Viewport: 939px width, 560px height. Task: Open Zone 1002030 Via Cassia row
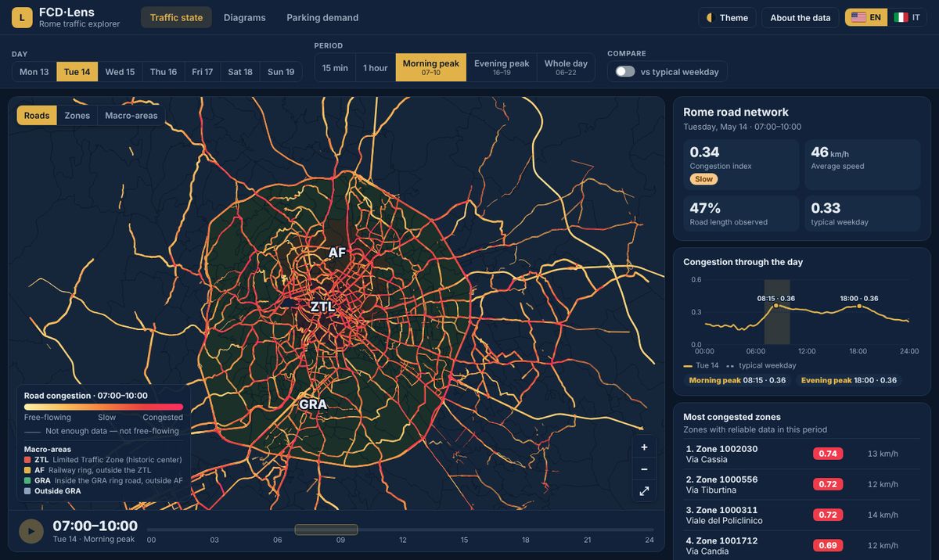[801, 454]
